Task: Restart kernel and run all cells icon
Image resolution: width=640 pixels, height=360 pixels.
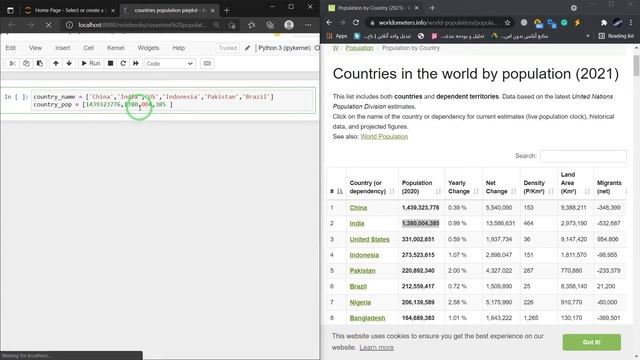Action: tap(136, 63)
